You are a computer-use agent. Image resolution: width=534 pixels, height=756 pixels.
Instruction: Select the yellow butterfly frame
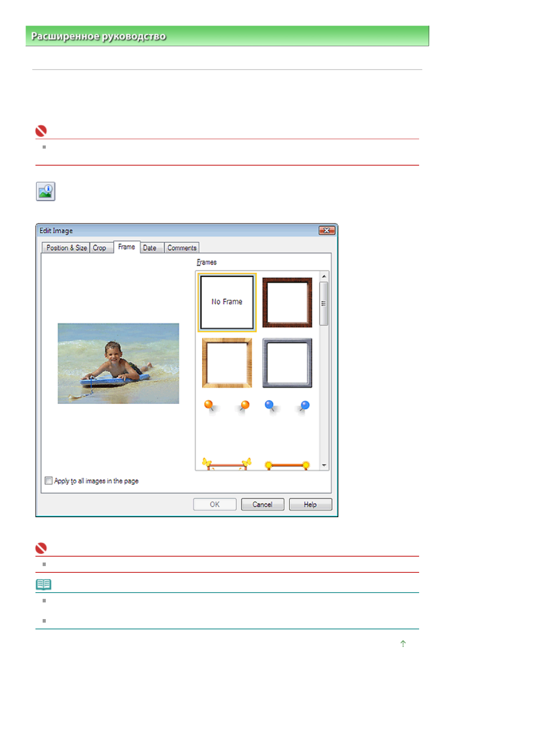[227, 464]
